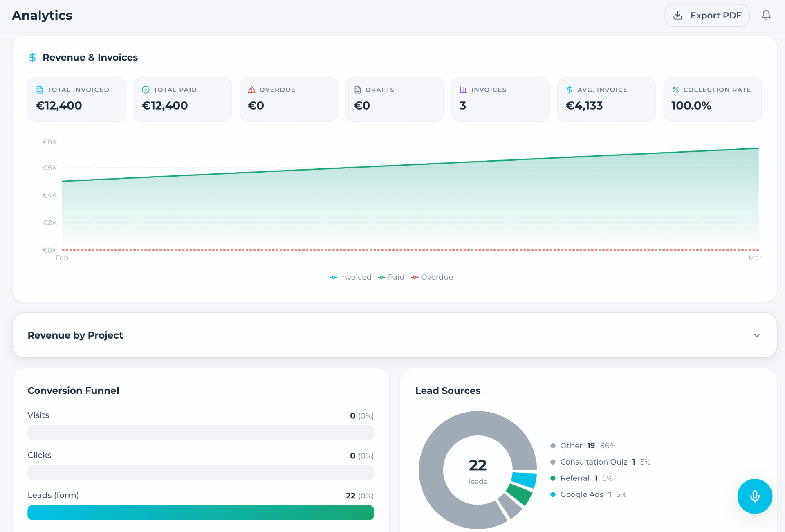Select the Total Paid €12,400 value
Image resolution: width=785 pixels, height=532 pixels.
pos(165,106)
